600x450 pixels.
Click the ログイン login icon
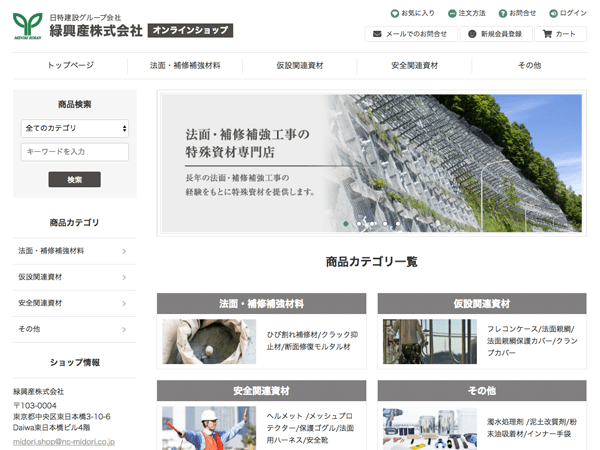(x=553, y=13)
